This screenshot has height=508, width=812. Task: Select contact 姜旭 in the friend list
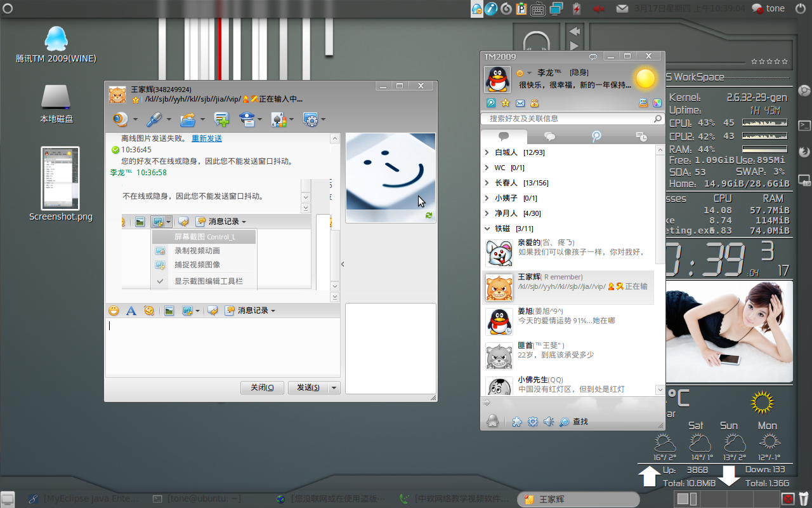[x=568, y=321]
